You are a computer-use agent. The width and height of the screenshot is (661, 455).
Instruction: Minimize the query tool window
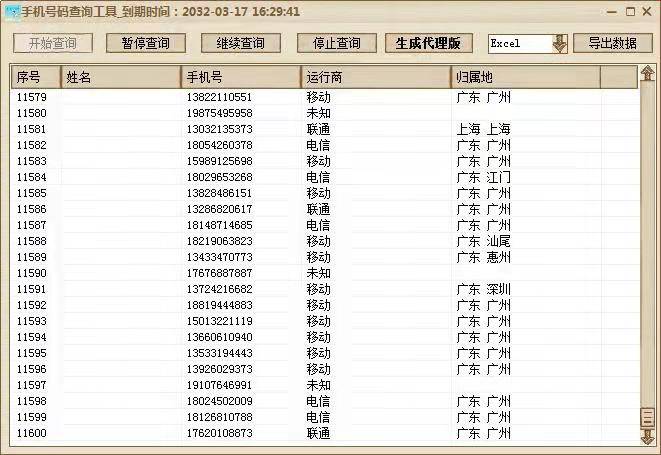[612, 12]
